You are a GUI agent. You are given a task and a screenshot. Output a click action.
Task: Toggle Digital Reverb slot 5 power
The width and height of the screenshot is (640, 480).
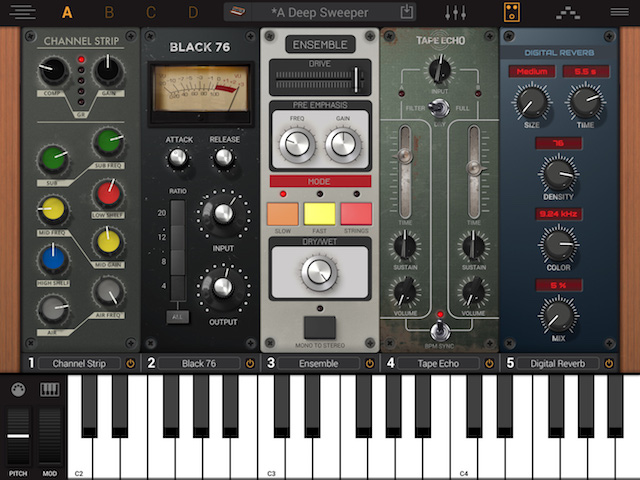[x=609, y=363]
